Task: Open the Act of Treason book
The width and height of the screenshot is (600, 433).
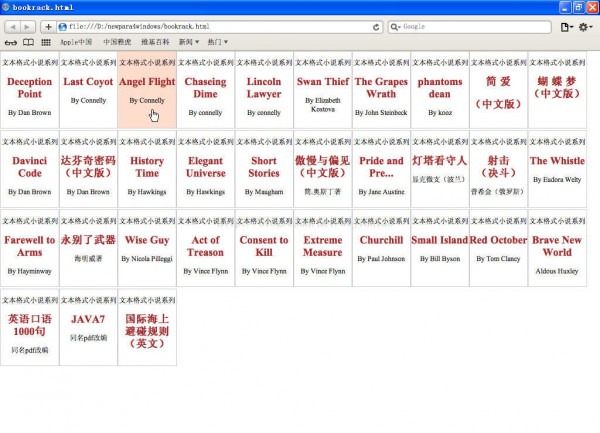Action: [x=205, y=246]
